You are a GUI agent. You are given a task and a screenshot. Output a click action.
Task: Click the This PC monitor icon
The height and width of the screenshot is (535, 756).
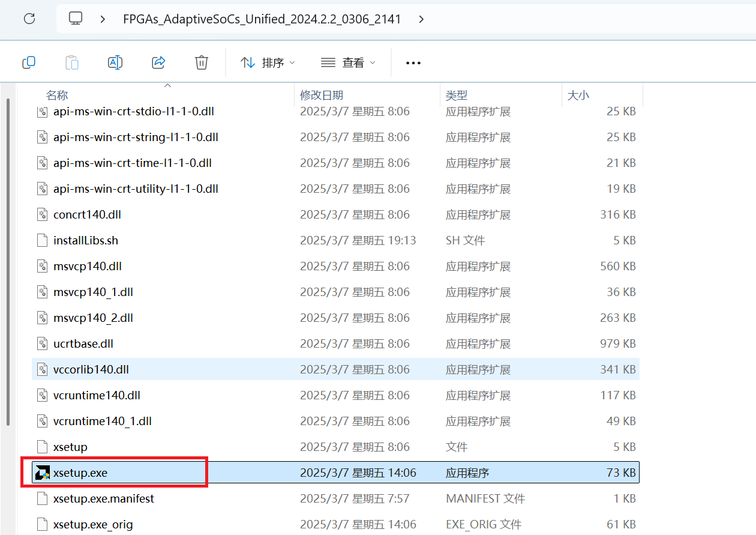pyautogui.click(x=76, y=19)
